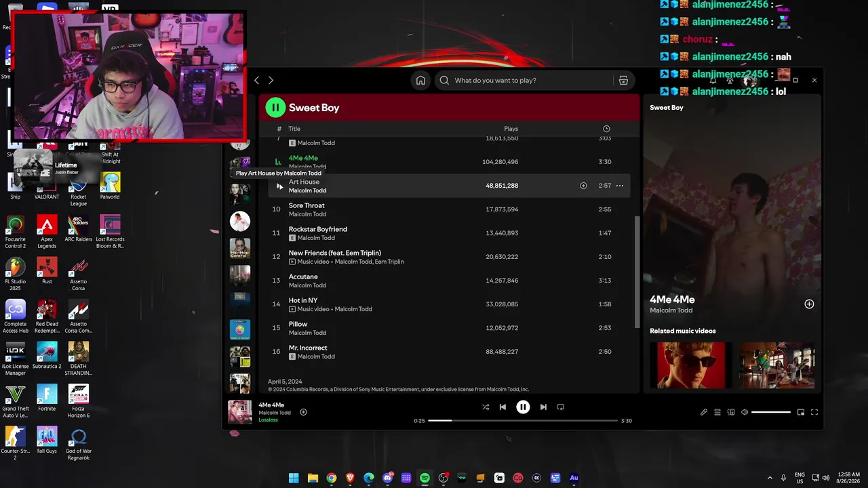Toggle repeat in the player bar
This screenshot has height=488, width=868.
560,407
